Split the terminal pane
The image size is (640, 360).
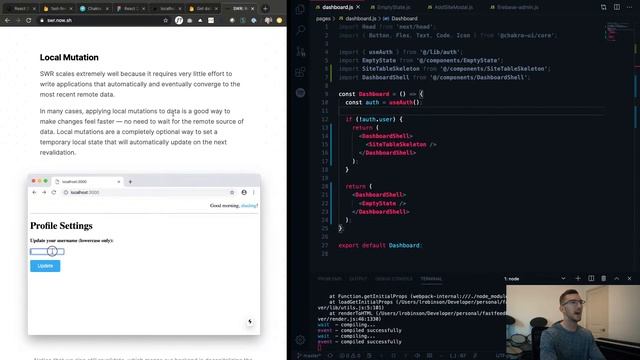click(x=591, y=278)
